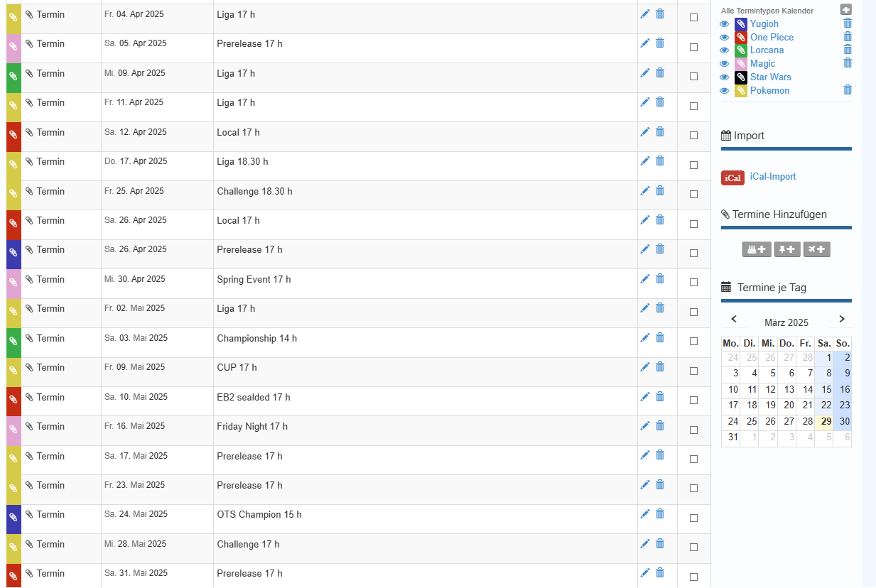This screenshot has width=876, height=588.
Task: Hide the Magic calendar via eye icon
Action: click(725, 64)
